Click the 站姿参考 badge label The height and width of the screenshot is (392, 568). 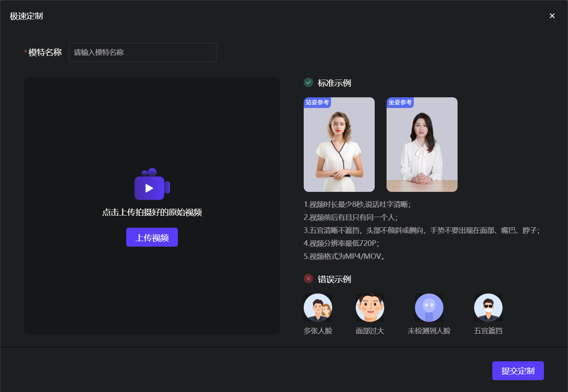[x=317, y=102]
